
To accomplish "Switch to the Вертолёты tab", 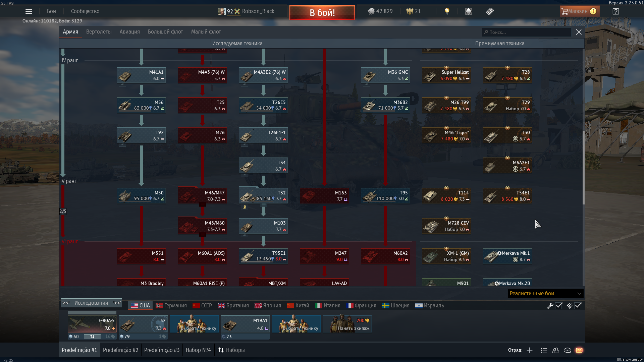I will point(99,32).
